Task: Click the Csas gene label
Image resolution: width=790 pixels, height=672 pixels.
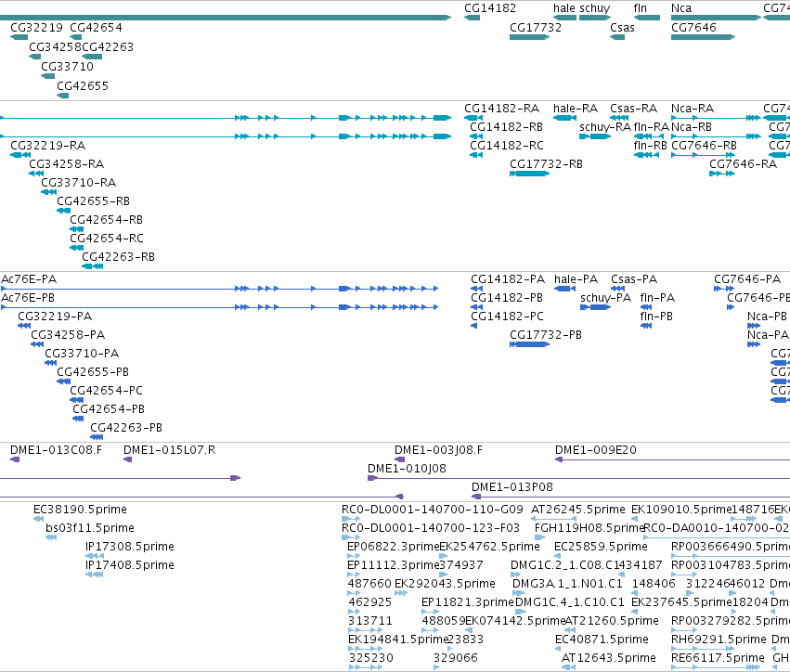Action: [x=622, y=28]
